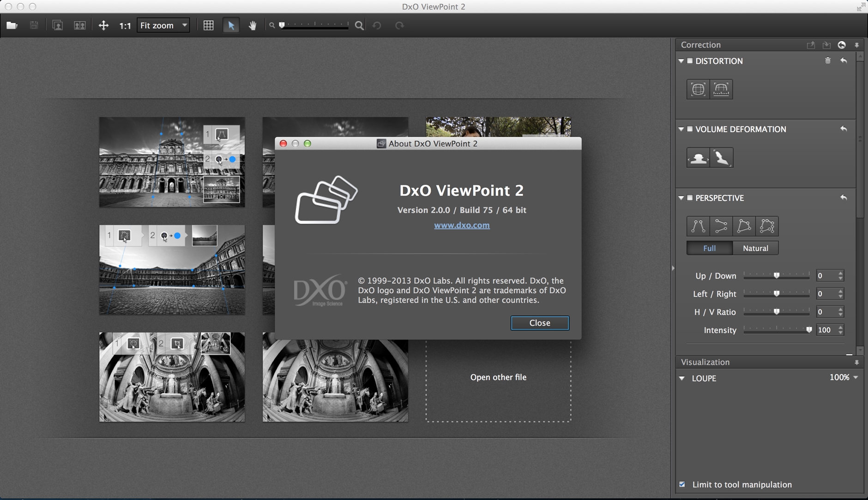Reset the Volume Deformation section

(x=844, y=129)
